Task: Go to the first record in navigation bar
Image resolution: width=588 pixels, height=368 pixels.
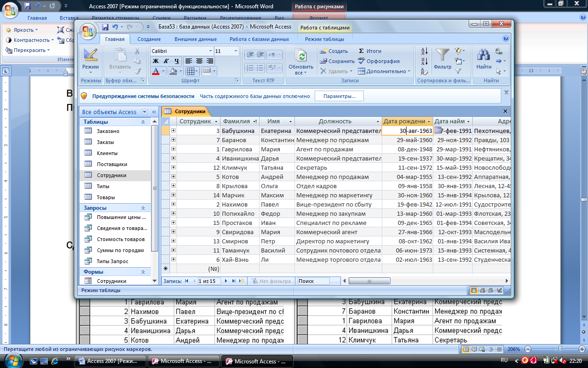Action: coord(187,281)
